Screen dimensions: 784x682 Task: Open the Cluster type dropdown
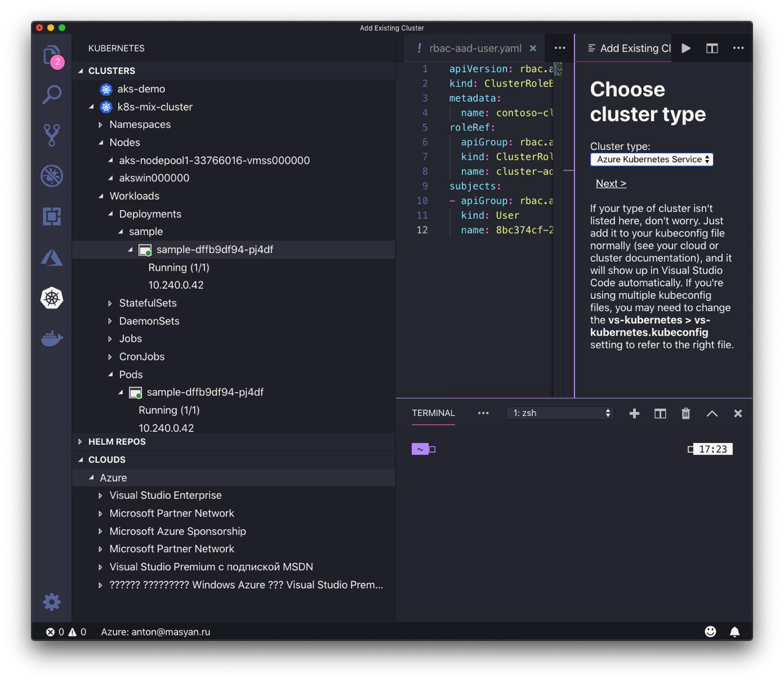point(652,159)
